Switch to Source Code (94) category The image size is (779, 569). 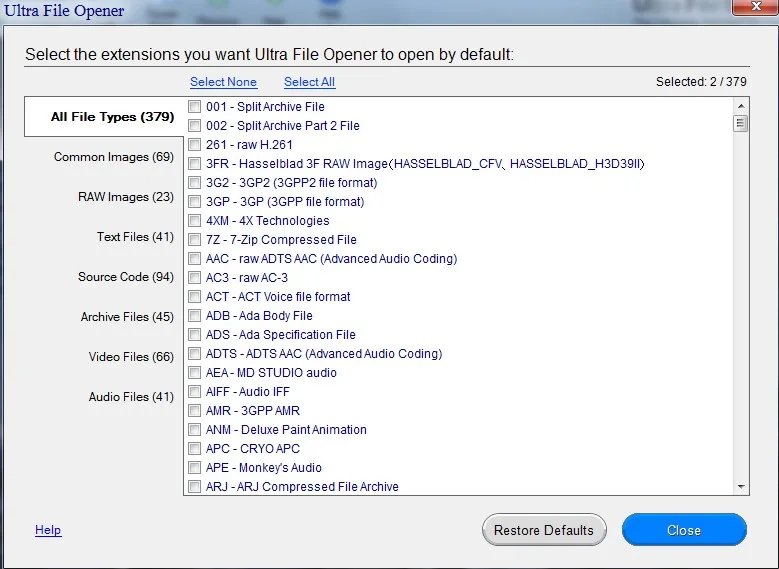(126, 277)
